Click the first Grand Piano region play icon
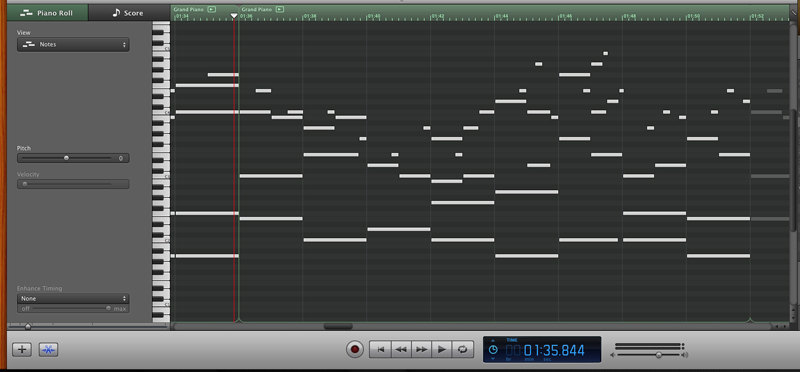The height and width of the screenshot is (372, 800). click(x=212, y=9)
